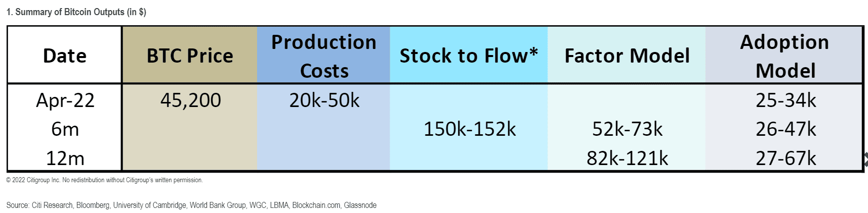This screenshot has width=868, height=213.
Task: Select the 6m row label
Action: (x=65, y=129)
